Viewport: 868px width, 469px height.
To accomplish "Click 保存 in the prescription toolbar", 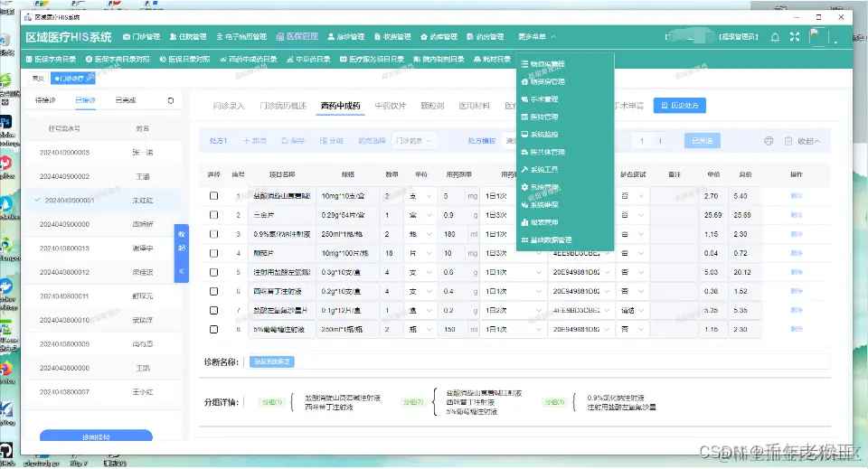I will point(293,141).
